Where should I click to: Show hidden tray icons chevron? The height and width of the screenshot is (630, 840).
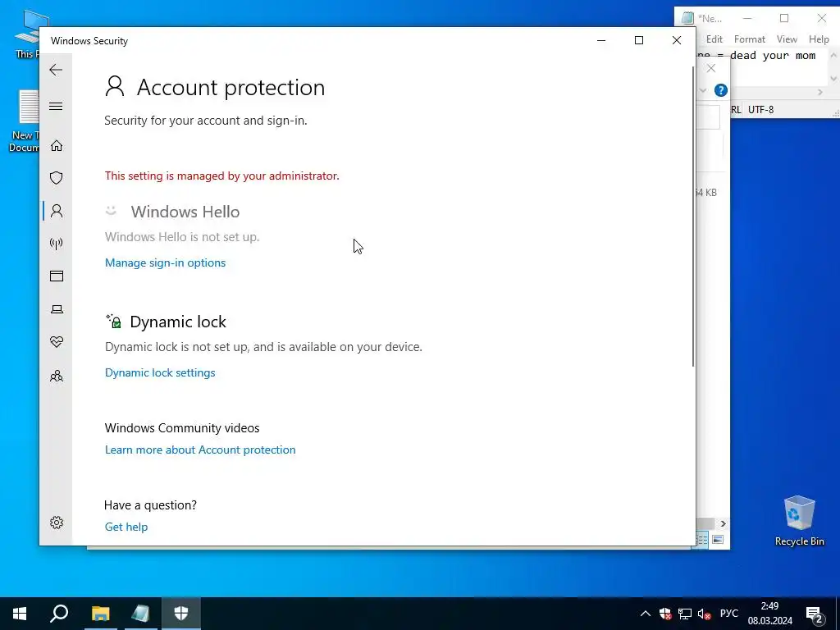point(645,614)
